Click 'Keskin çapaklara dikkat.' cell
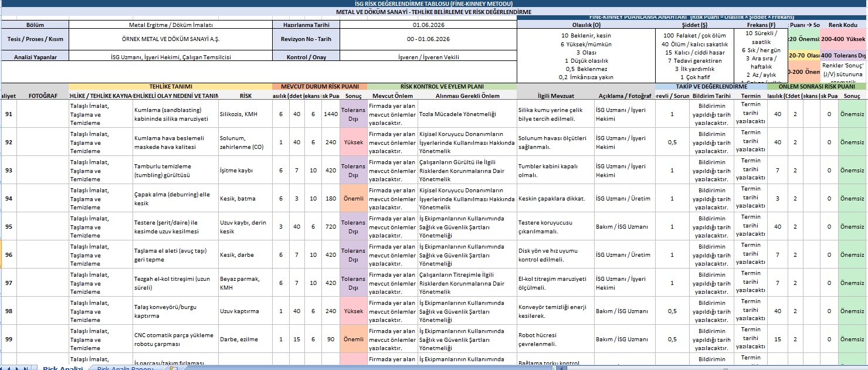Screen dimensions: 868x370 pyautogui.click(x=555, y=198)
